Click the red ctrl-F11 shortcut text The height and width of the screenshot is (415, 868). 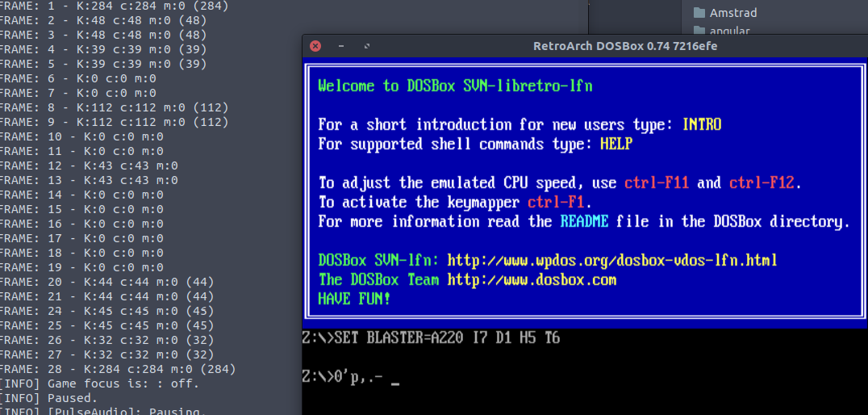point(657,182)
